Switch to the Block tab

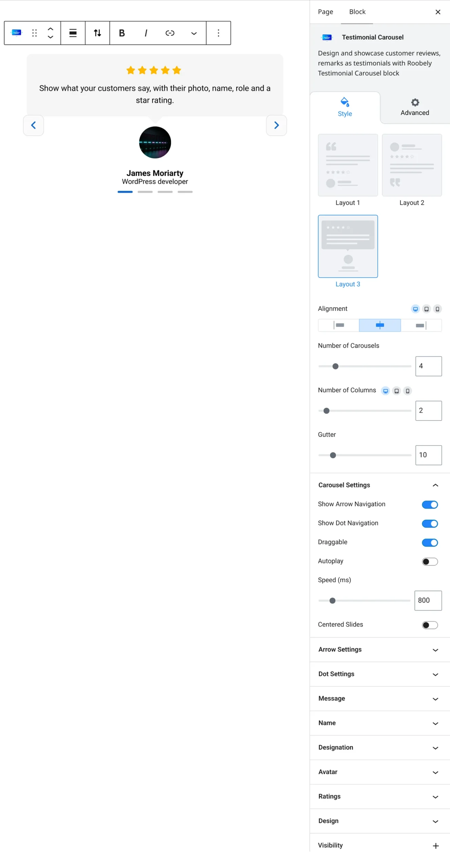357,12
